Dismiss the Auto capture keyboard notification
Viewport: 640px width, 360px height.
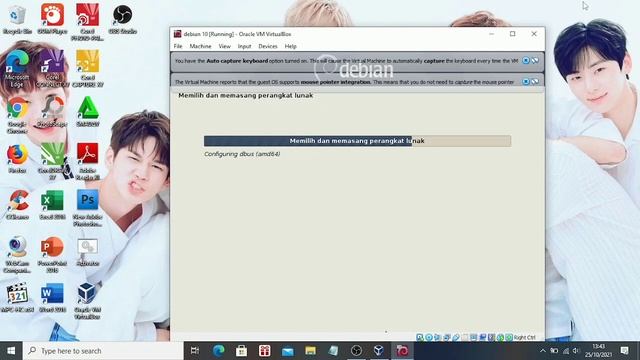coord(526,60)
